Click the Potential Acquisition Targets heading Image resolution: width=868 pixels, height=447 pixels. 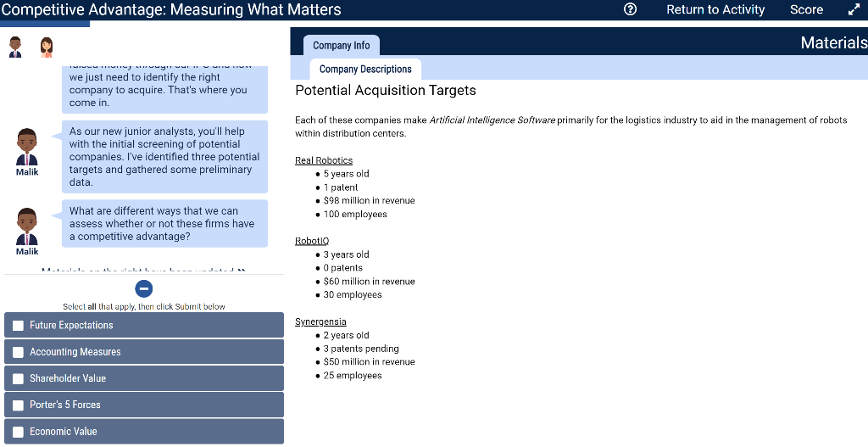tap(386, 90)
